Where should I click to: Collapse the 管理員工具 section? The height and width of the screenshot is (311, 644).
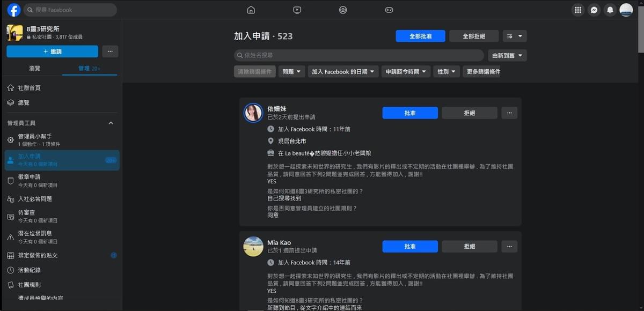pos(111,123)
